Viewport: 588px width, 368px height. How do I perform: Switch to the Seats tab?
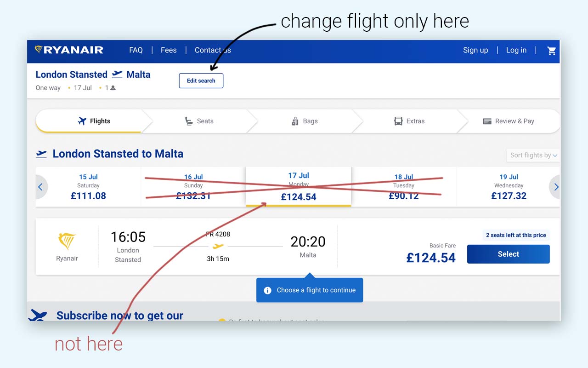(x=200, y=121)
